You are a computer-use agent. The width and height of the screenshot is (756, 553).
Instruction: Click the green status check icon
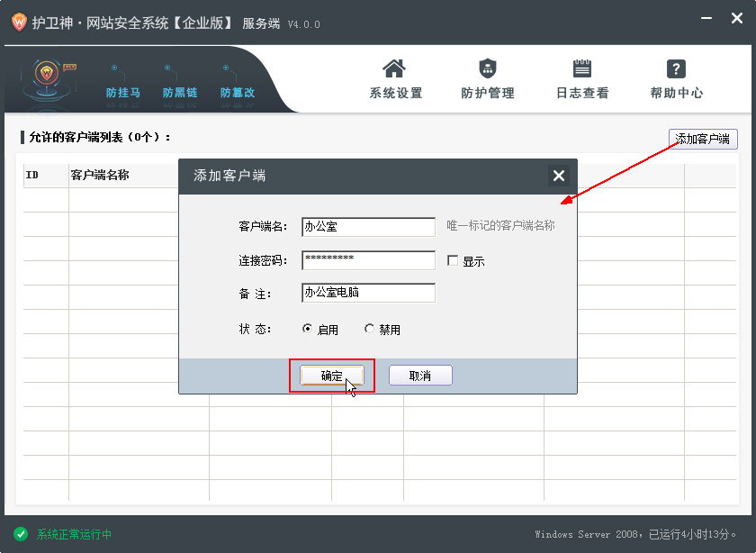pyautogui.click(x=20, y=534)
